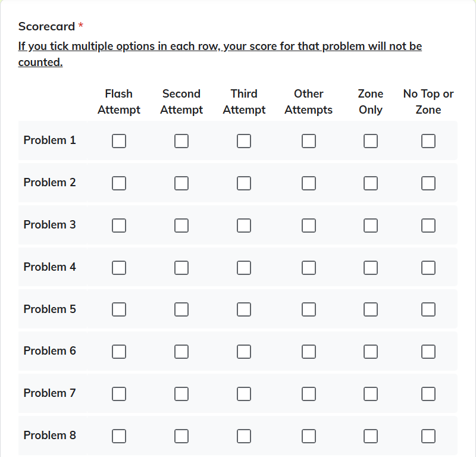Mark Third Attempt for Problem 8

[x=244, y=436]
